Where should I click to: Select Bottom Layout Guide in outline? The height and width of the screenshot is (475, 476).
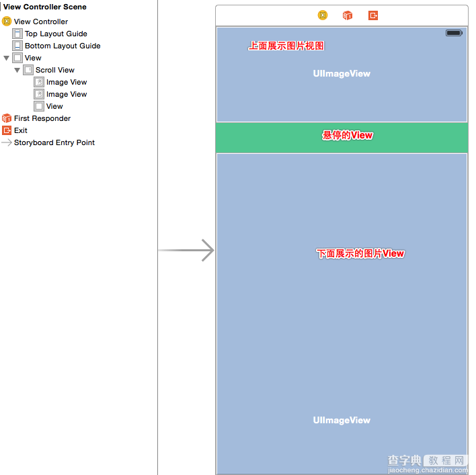pyautogui.click(x=63, y=46)
